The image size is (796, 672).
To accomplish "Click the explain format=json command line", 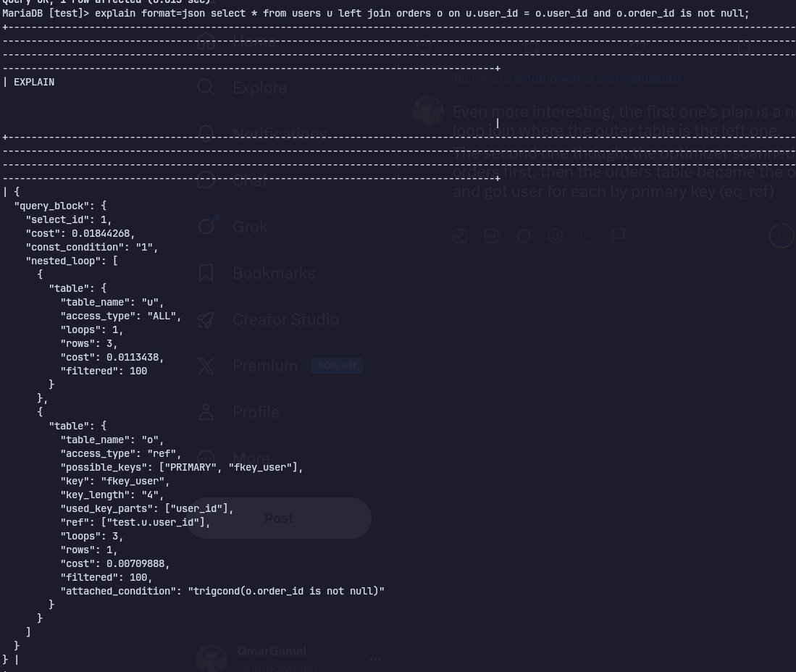I will [x=376, y=13].
